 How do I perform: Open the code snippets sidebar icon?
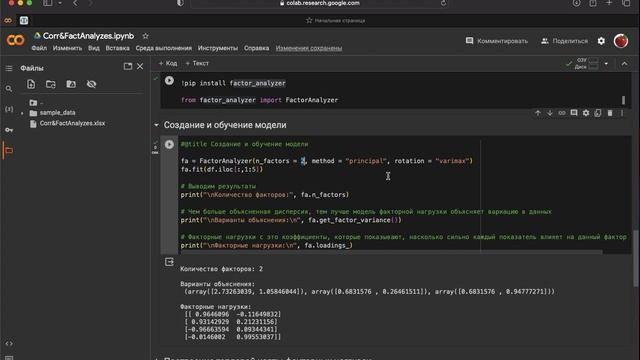[9, 344]
